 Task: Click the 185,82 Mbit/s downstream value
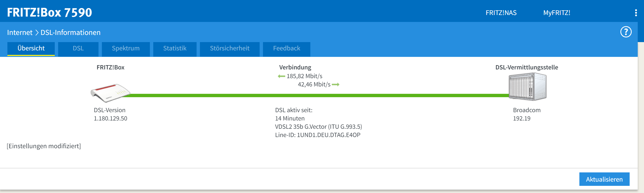pos(304,76)
